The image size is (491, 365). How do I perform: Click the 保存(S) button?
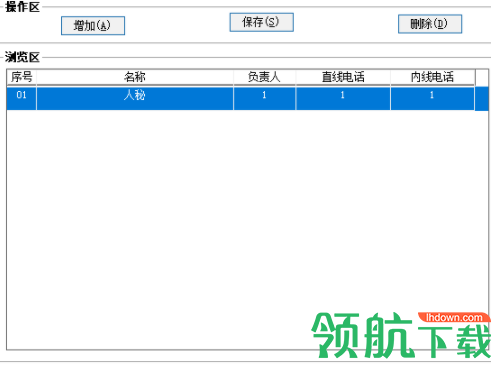click(x=262, y=22)
